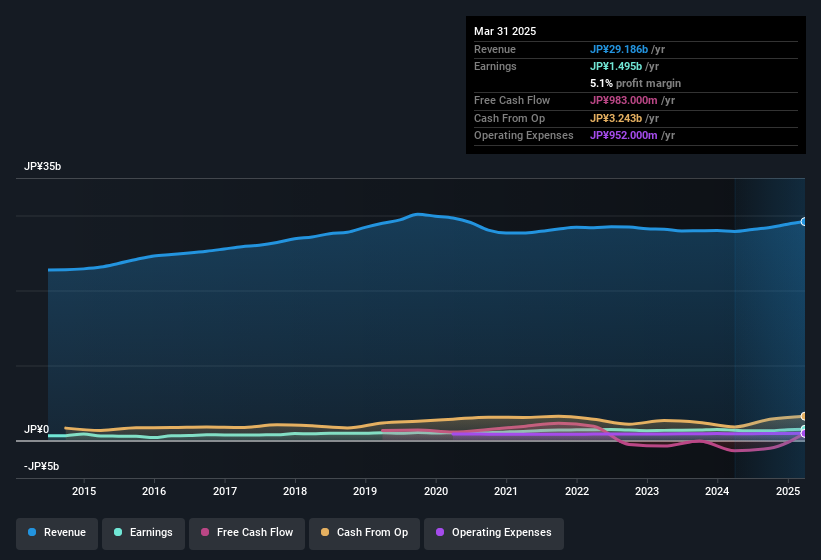Click the Earnings label in tooltip
The width and height of the screenshot is (821, 560).
(x=495, y=66)
